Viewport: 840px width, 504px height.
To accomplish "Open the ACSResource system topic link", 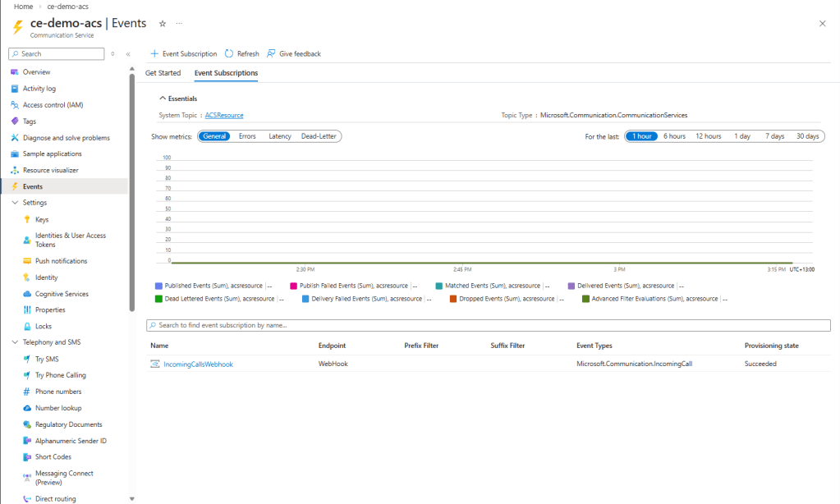I will (224, 116).
